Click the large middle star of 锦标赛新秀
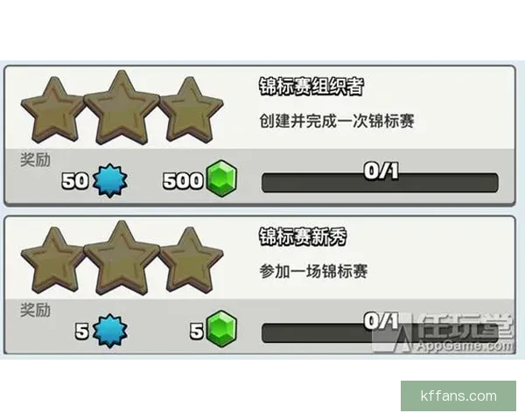The width and height of the screenshot is (525, 420). [x=122, y=258]
